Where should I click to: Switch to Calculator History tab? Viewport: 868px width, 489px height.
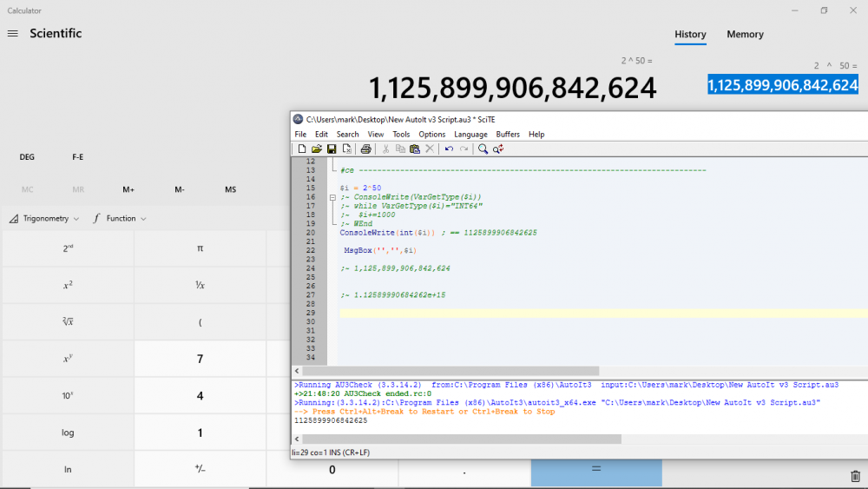(x=690, y=35)
